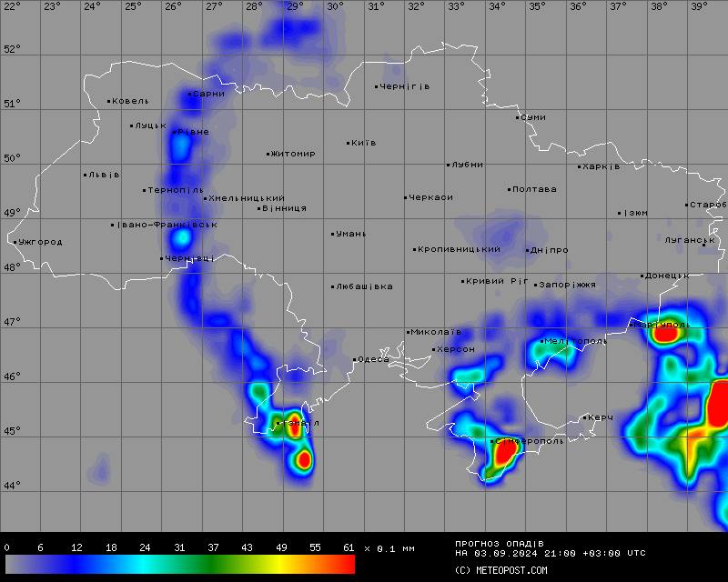
Task: Click the Львів city marker on map
Action: (86, 175)
